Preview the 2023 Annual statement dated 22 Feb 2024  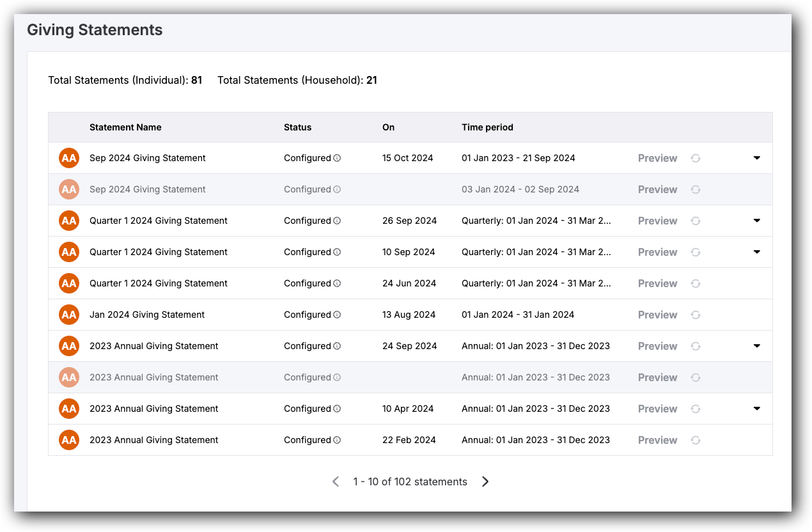click(x=657, y=440)
